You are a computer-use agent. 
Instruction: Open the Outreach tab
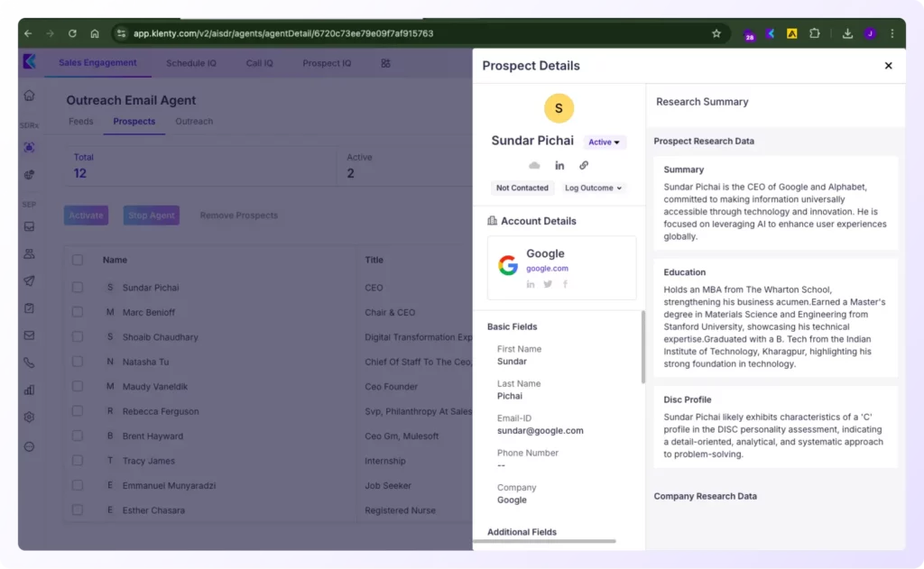(x=194, y=122)
